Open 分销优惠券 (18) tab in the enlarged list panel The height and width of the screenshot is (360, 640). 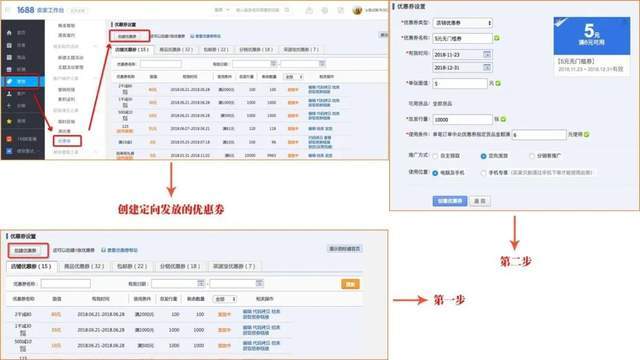click(x=180, y=266)
